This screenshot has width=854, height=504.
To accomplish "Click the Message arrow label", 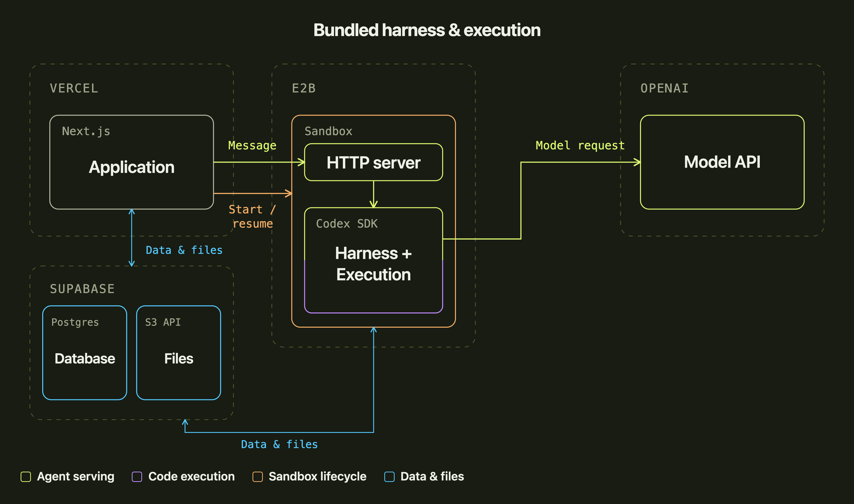I will [252, 146].
